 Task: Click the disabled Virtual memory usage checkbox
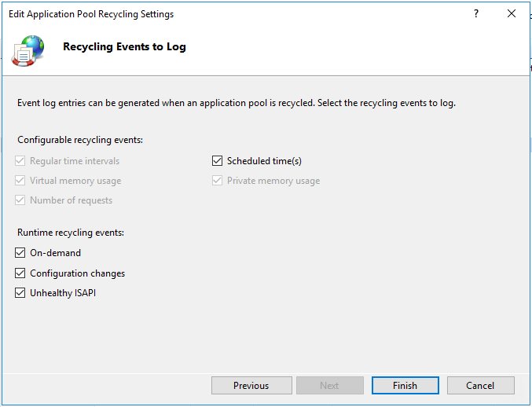pyautogui.click(x=20, y=181)
